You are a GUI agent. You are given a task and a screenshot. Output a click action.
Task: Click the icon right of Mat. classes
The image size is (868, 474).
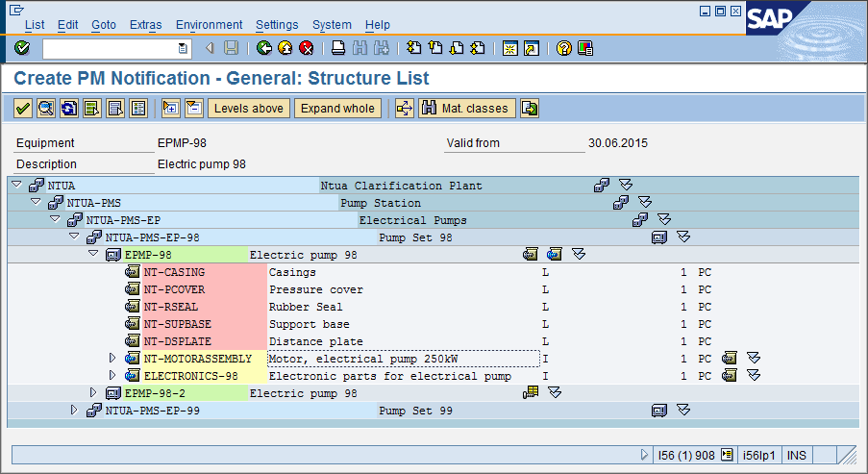click(x=530, y=108)
